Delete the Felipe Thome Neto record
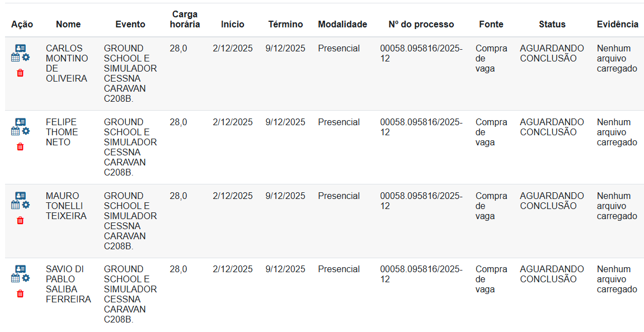This screenshot has width=644, height=332. click(x=21, y=147)
